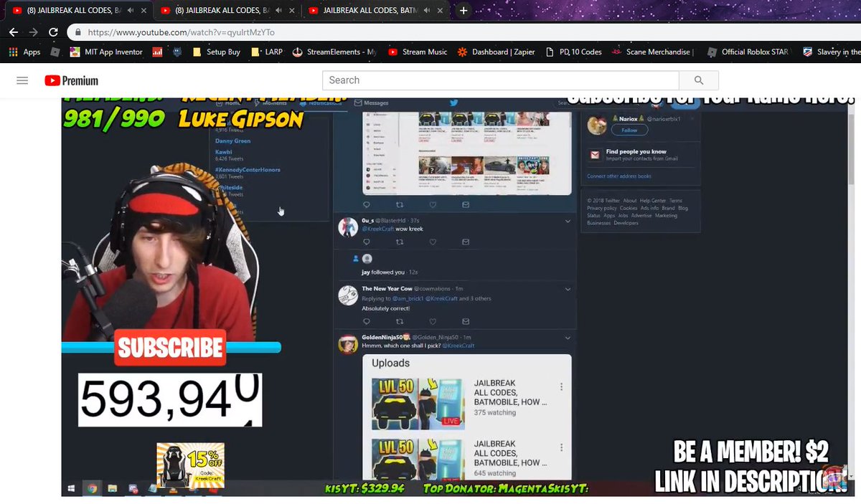The width and height of the screenshot is (861, 504).
Task: Click the browser forward arrow
Action: pyautogui.click(x=33, y=32)
